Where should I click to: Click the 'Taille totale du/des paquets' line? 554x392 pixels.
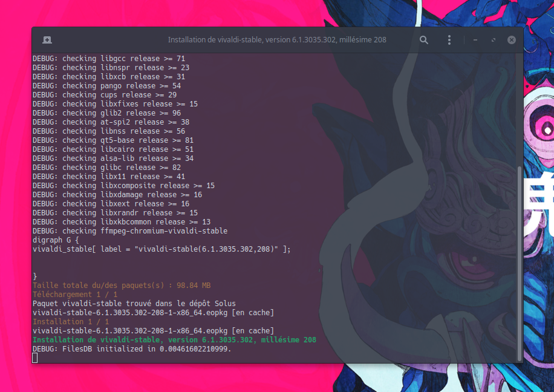122,286
